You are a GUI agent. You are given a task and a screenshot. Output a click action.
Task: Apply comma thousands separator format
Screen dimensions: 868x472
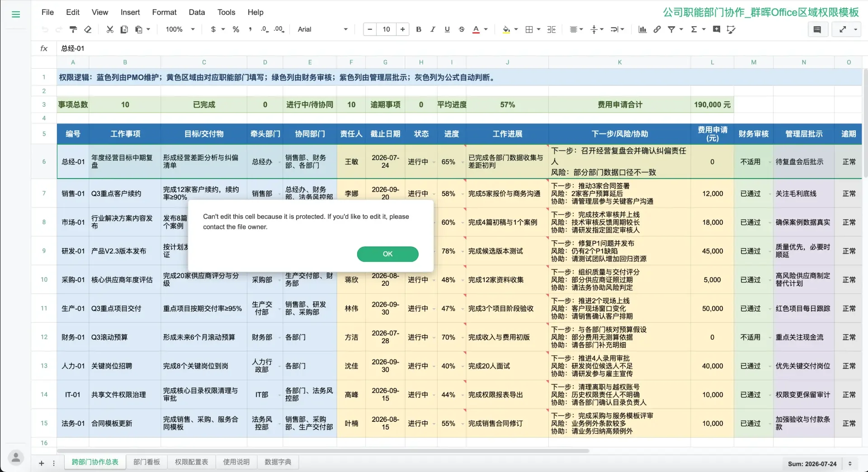(250, 29)
